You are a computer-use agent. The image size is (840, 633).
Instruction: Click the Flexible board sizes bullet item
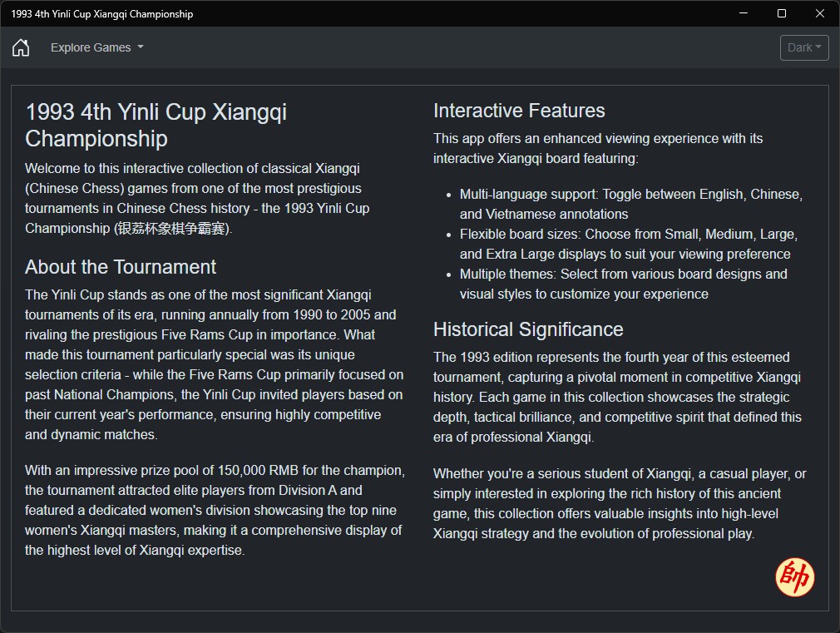(628, 244)
